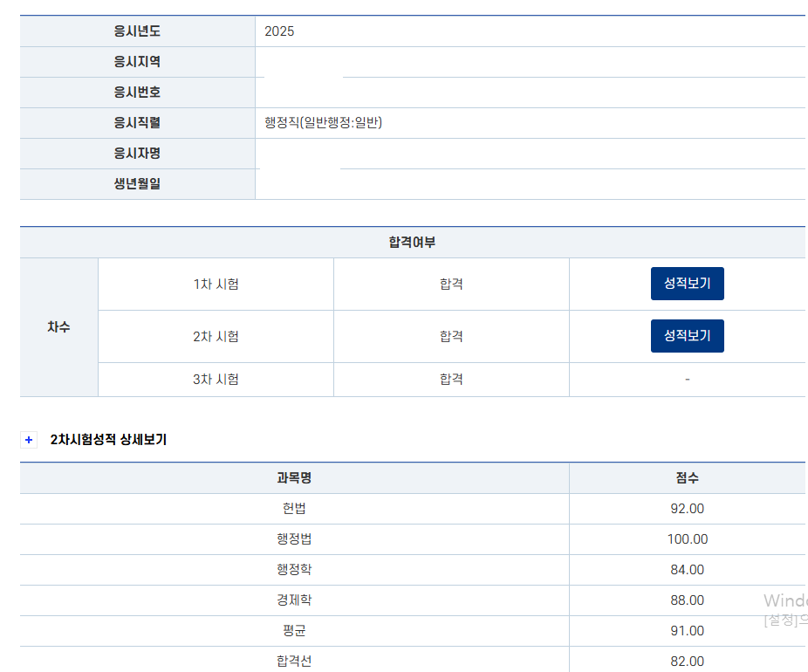Screen dimensions: 808x672
Task: Click the 차수 row header cell
Action: pyautogui.click(x=58, y=327)
